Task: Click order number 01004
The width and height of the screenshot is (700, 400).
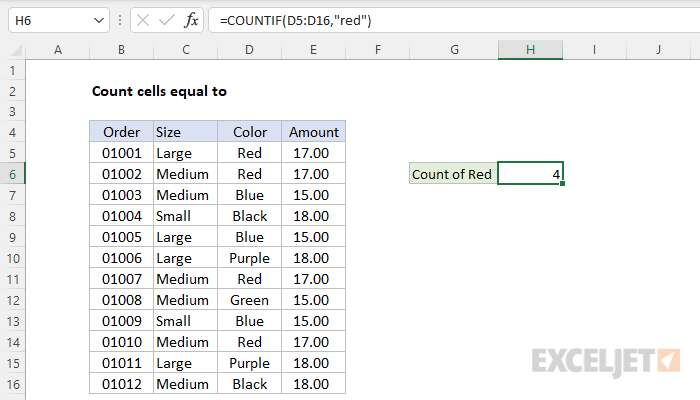Action: 121,216
